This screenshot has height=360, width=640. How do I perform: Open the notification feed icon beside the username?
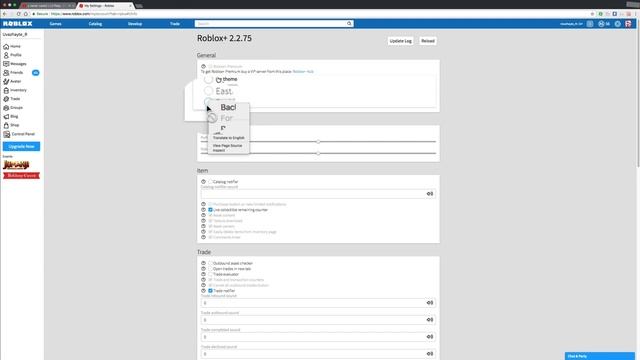point(590,24)
